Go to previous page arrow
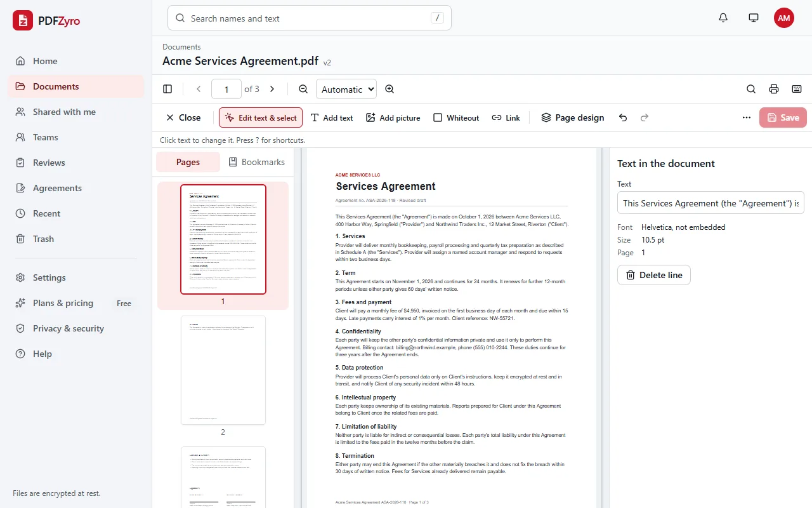Image resolution: width=812 pixels, height=508 pixels. pos(199,90)
